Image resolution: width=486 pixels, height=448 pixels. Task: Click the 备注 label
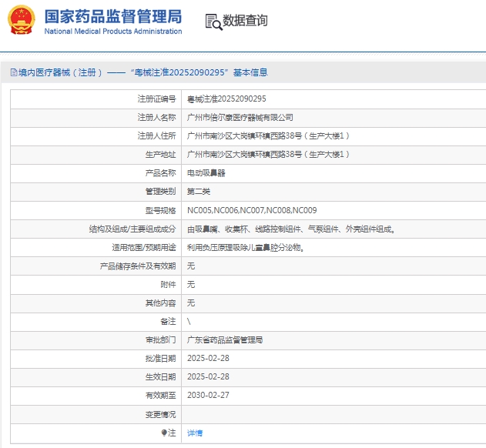[x=169, y=322]
